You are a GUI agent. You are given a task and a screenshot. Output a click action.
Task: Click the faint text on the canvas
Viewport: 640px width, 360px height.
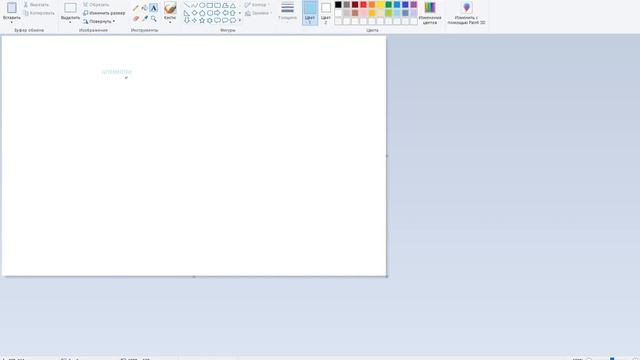(x=117, y=71)
